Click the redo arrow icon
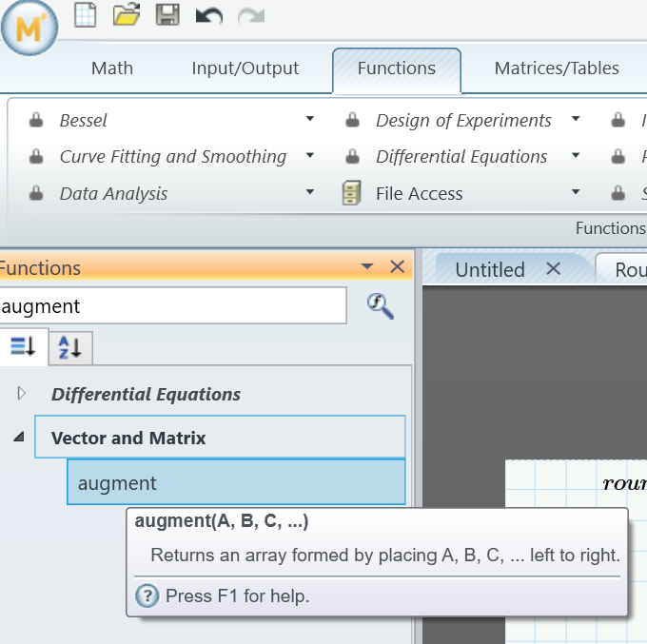Viewport: 647px width, 644px height. coord(249,15)
